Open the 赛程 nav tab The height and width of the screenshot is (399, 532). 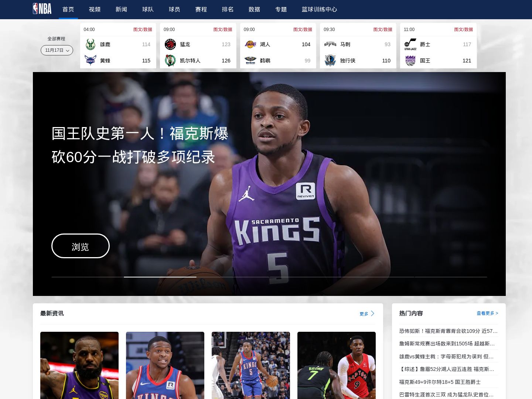(x=201, y=10)
